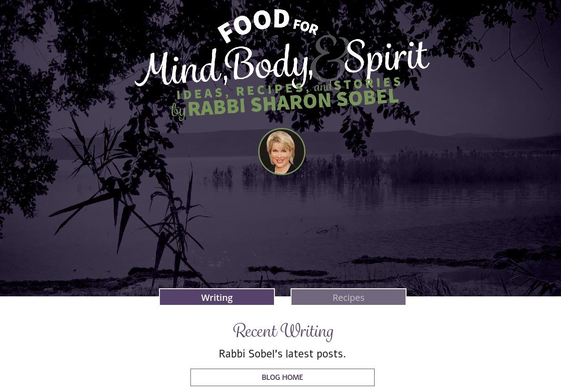This screenshot has height=392, width=561.
Task: Click the 'FOOD' arched logo word
Action: coord(254,25)
